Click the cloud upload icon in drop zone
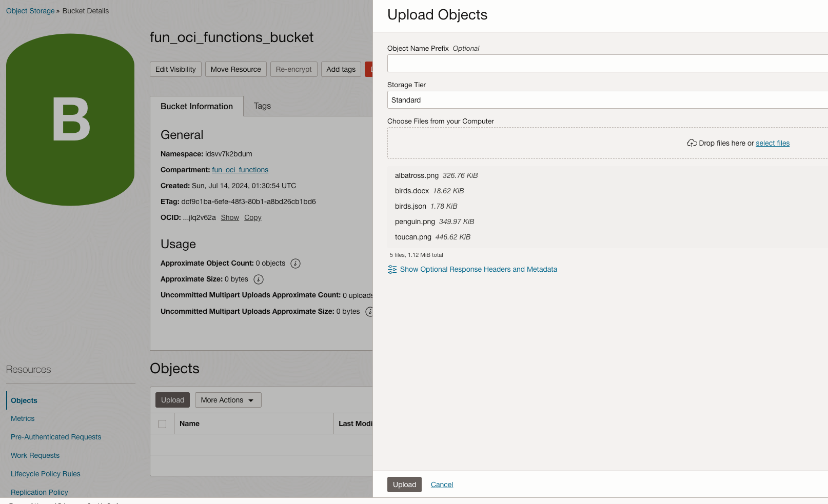The width and height of the screenshot is (828, 504). [692, 144]
